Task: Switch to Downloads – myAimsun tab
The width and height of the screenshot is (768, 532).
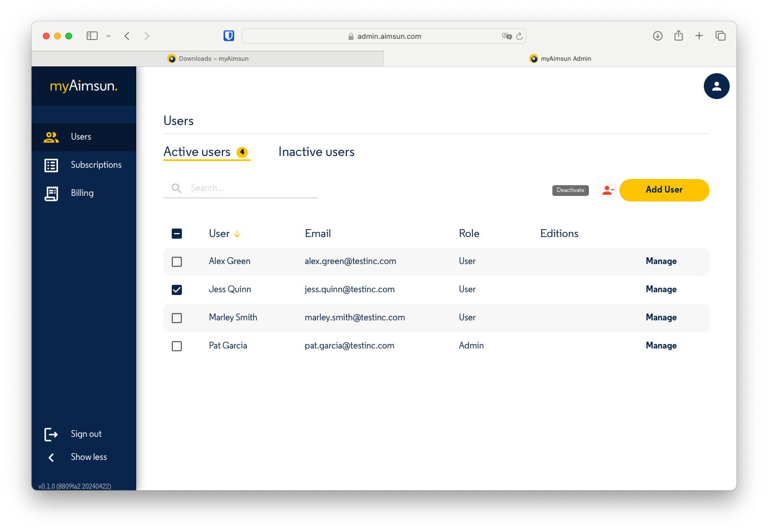Action: point(208,59)
